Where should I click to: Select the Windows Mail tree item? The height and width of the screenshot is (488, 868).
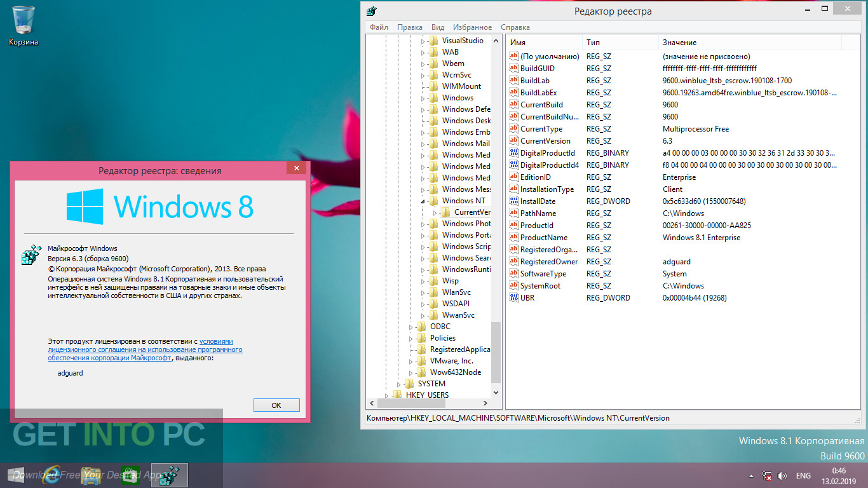(x=466, y=144)
